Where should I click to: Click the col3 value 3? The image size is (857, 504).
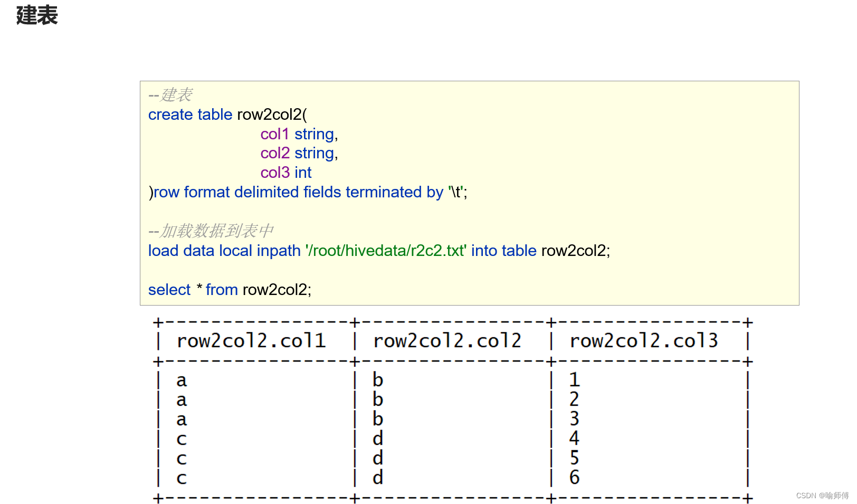pos(575,419)
